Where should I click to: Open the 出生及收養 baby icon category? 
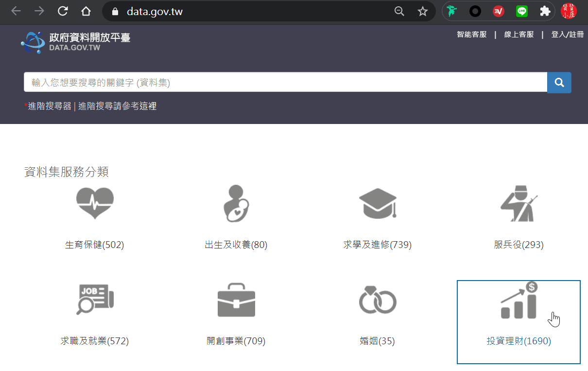pyautogui.click(x=236, y=203)
